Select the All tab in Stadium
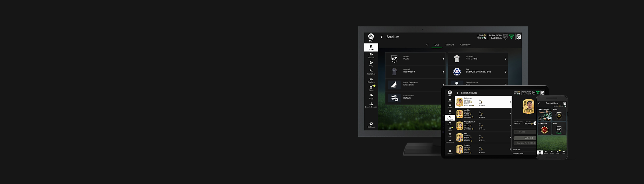 [427, 45]
